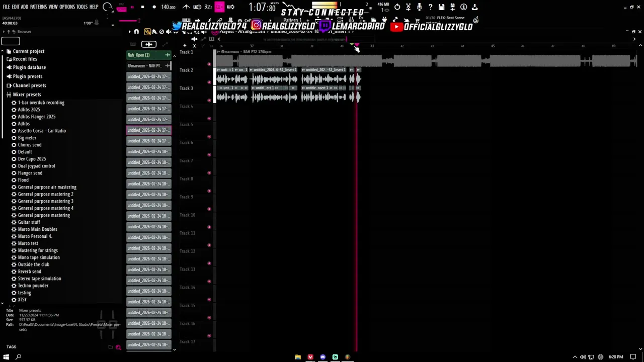Select the pink-highlighted untitled_2026-02-24 17 clip
Screen dimensions: 644x362
click(148, 130)
